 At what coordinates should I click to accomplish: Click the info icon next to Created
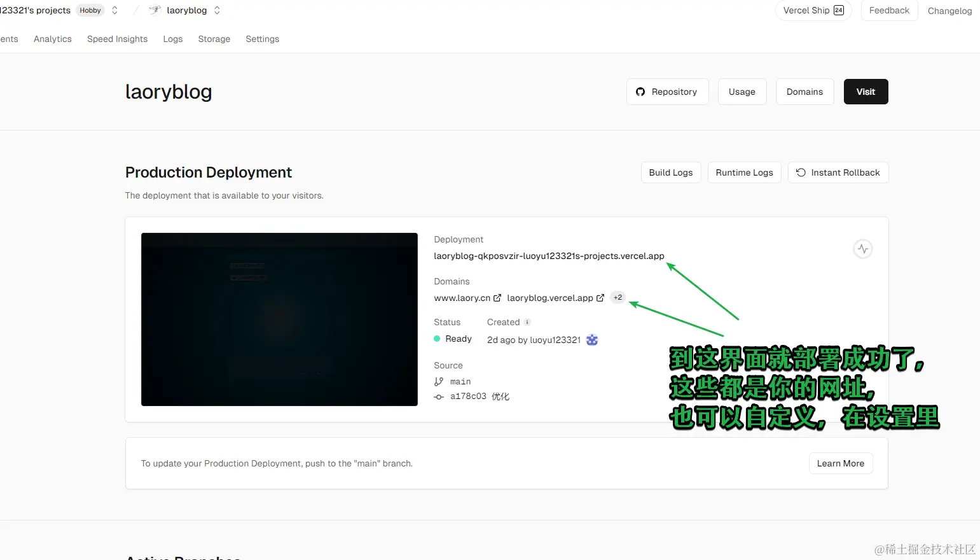(527, 322)
